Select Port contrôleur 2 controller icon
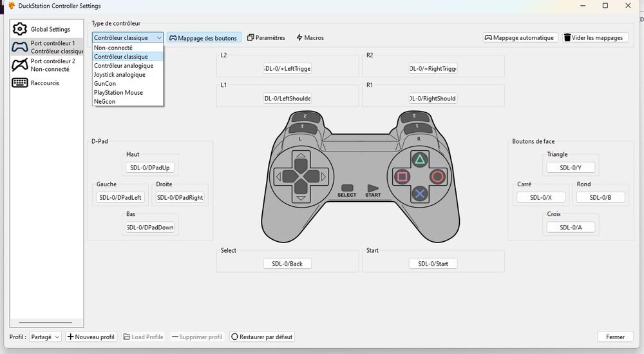 [x=20, y=64]
